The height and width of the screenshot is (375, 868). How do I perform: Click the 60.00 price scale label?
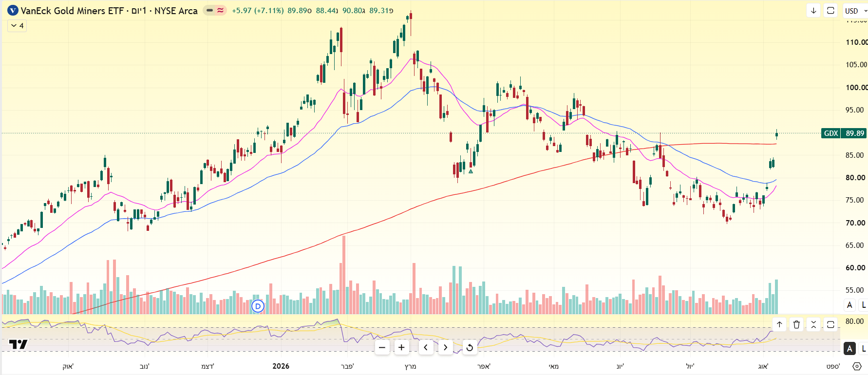tap(855, 268)
